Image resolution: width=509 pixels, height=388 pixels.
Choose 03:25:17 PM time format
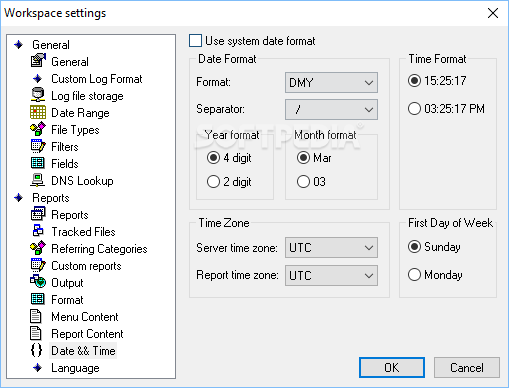point(414,109)
